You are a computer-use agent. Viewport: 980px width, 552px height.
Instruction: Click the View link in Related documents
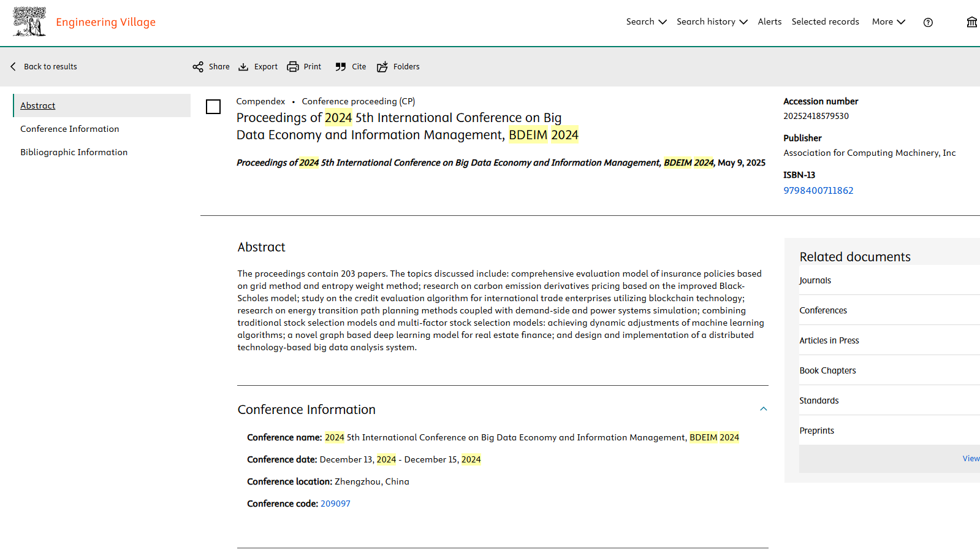point(971,458)
